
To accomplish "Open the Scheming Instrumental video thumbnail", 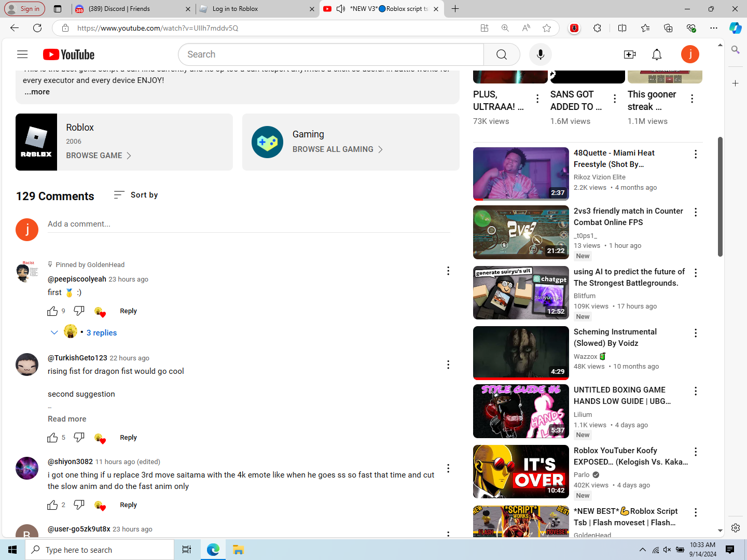I will pyautogui.click(x=521, y=353).
